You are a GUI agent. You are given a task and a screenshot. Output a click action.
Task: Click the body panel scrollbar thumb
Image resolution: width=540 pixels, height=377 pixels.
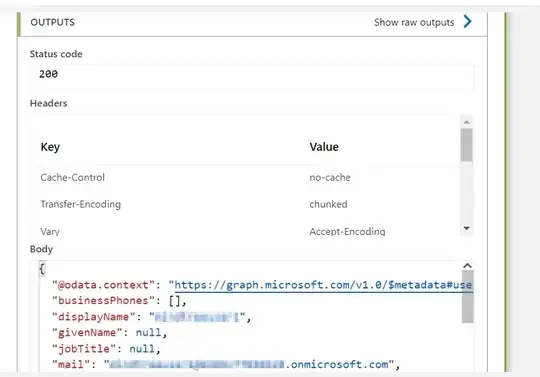click(x=467, y=297)
